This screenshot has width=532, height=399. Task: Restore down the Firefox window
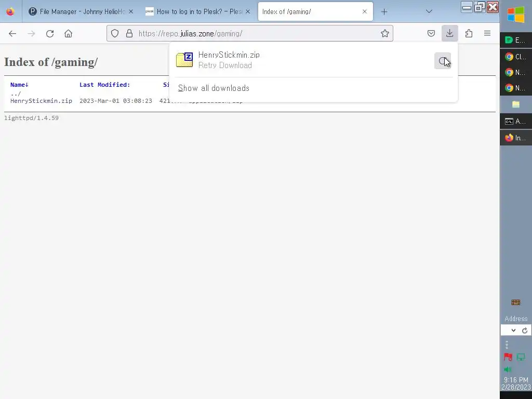coord(480,7)
